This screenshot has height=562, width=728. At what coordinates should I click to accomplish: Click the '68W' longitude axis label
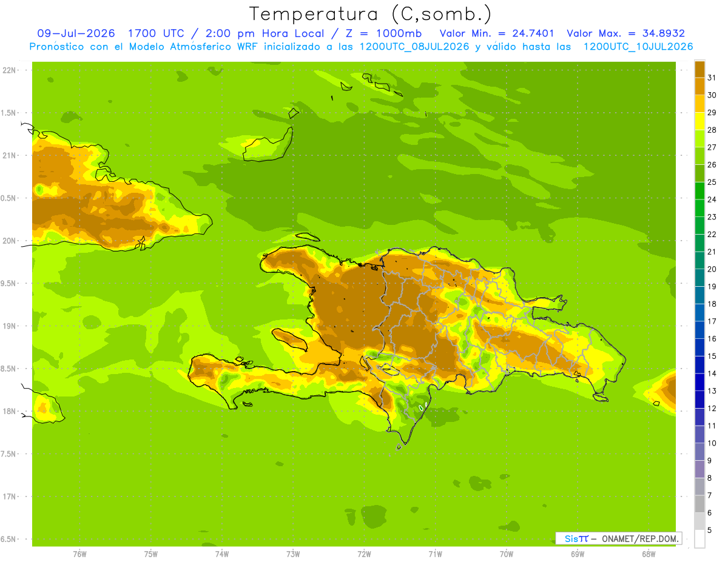tap(649, 554)
